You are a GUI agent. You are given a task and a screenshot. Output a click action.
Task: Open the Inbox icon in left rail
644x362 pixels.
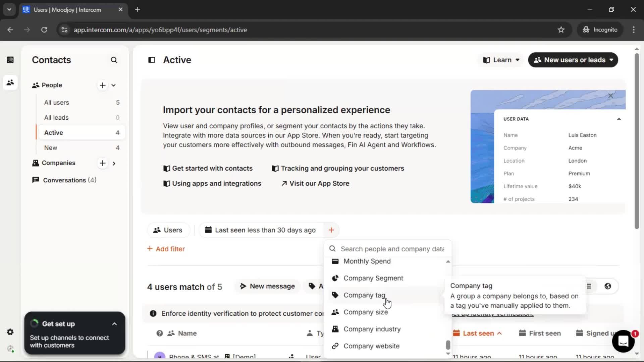click(10, 60)
